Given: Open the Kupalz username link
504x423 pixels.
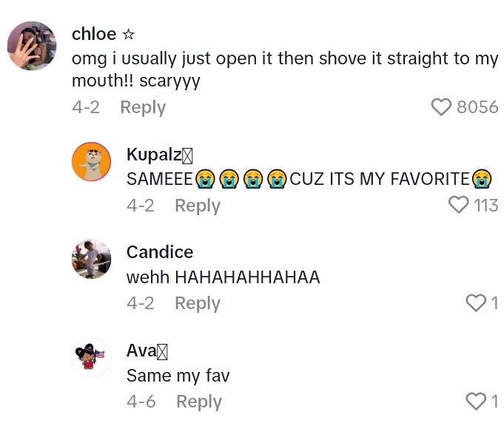Looking at the screenshot, I should click(x=152, y=155).
